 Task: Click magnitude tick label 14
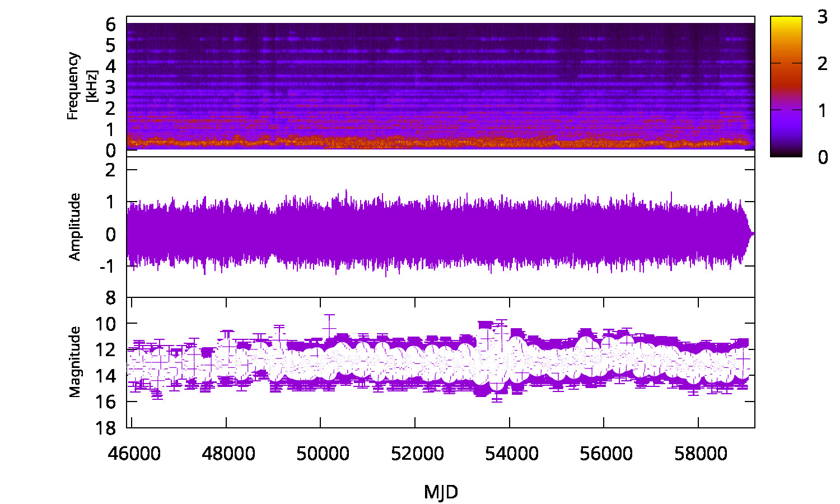coord(106,376)
